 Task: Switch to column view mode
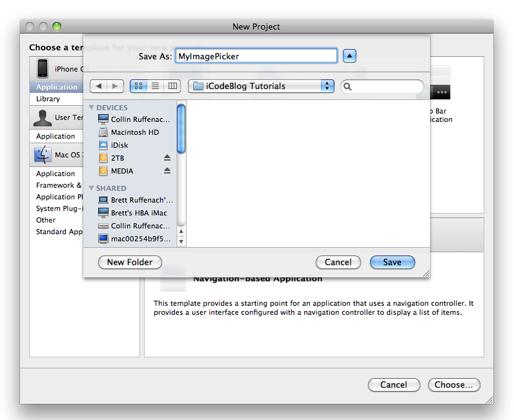point(172,86)
